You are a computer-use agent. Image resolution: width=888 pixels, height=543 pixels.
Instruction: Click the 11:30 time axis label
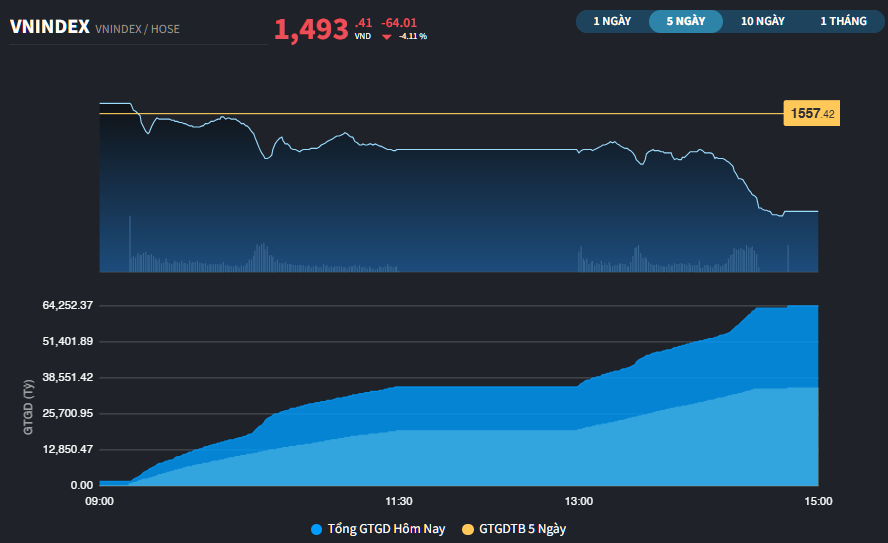[x=399, y=501]
